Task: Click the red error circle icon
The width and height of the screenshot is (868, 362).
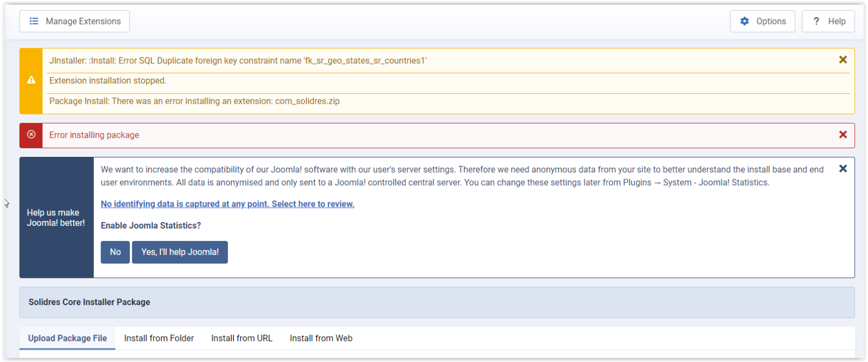Action: [31, 135]
